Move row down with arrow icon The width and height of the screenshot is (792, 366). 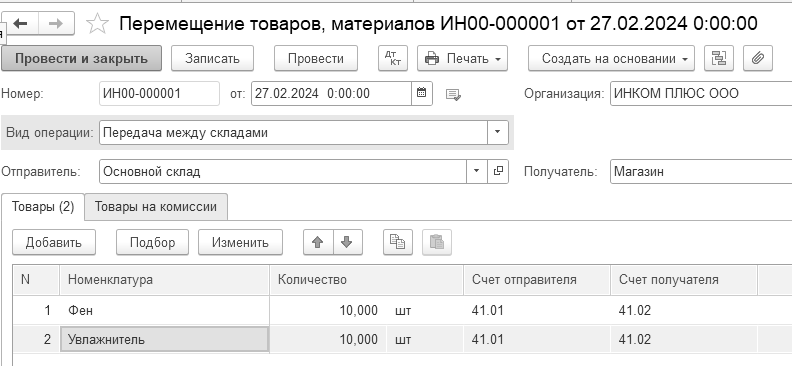coord(347,242)
